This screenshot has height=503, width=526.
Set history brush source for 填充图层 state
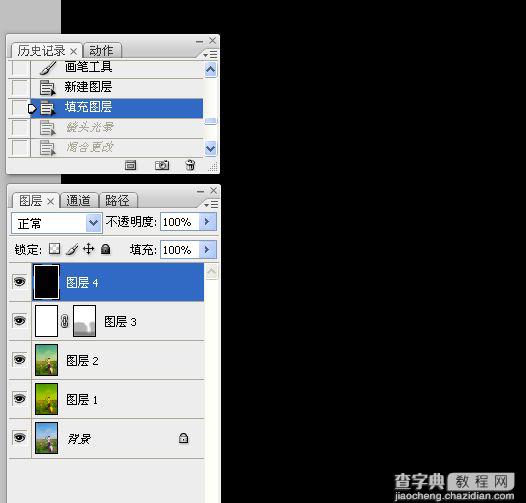coord(19,107)
